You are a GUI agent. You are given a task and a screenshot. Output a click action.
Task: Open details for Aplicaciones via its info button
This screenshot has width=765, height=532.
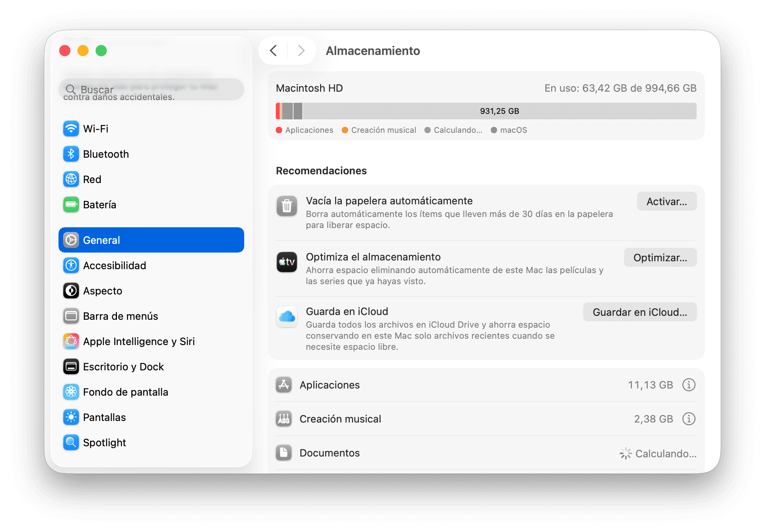tap(689, 385)
